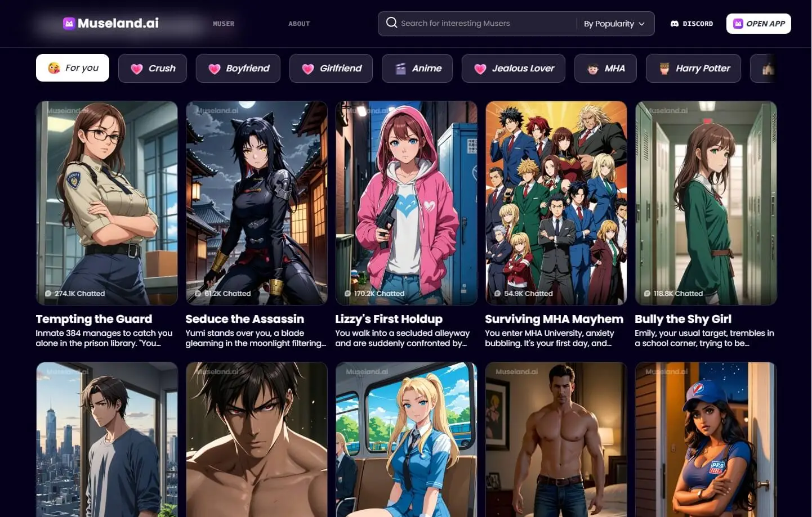This screenshot has width=812, height=517.
Task: Click the emoji icon in For you tab
Action: point(54,68)
